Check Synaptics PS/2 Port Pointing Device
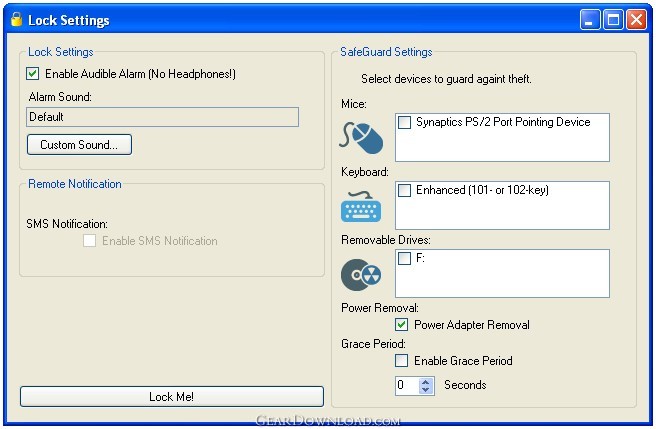The height and width of the screenshot is (429, 656). click(x=404, y=122)
